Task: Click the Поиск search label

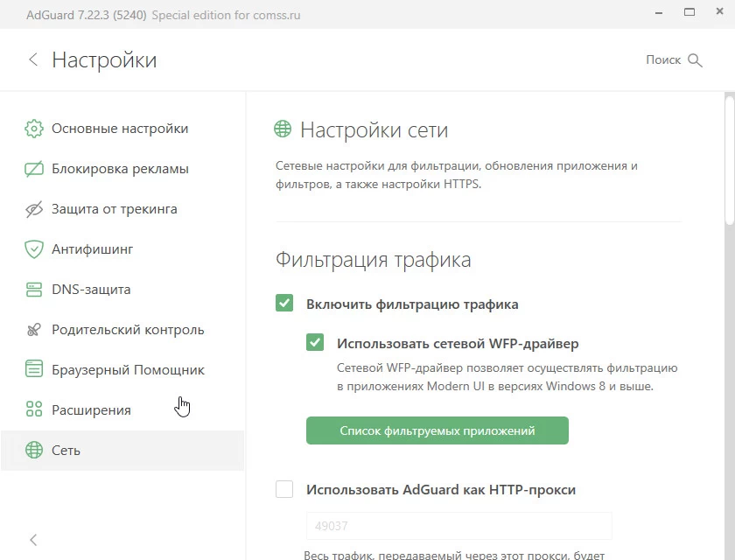Action: tap(663, 59)
